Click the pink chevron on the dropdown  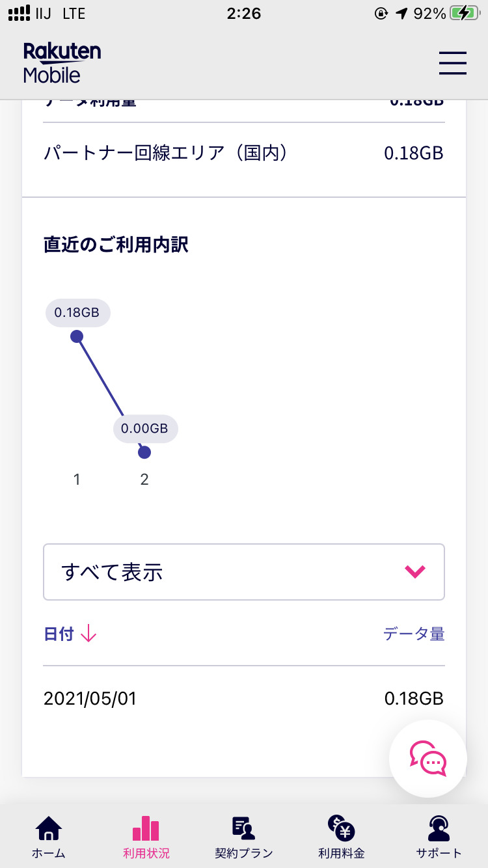(x=414, y=572)
